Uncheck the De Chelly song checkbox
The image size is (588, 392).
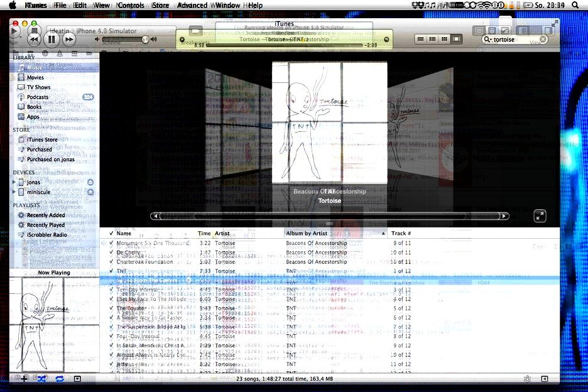pos(111,253)
